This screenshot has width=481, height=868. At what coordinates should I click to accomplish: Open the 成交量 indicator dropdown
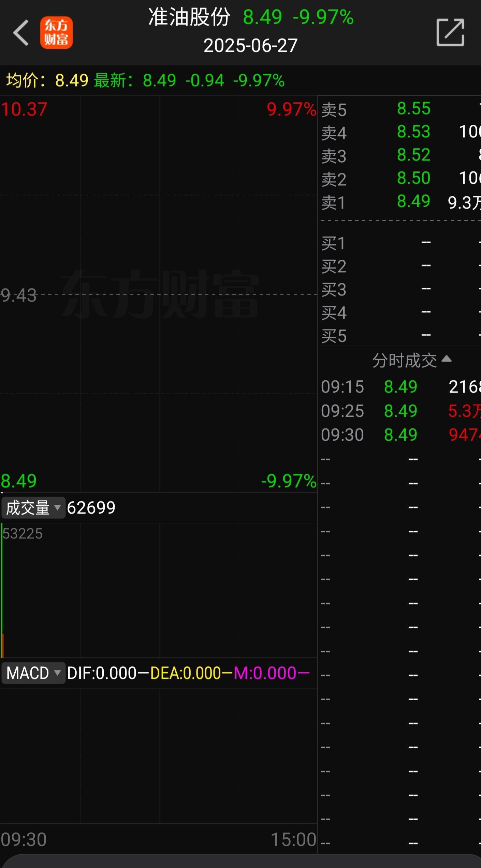pos(33,508)
